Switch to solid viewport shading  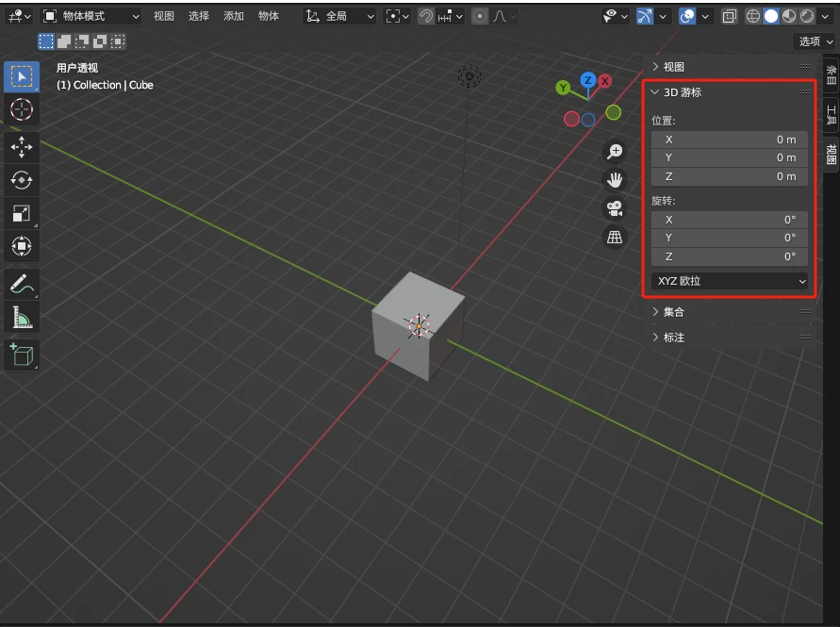[771, 16]
